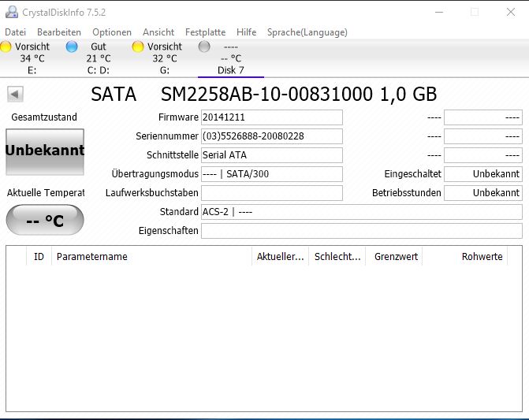Click the Schlecht... column header

[x=337, y=257]
